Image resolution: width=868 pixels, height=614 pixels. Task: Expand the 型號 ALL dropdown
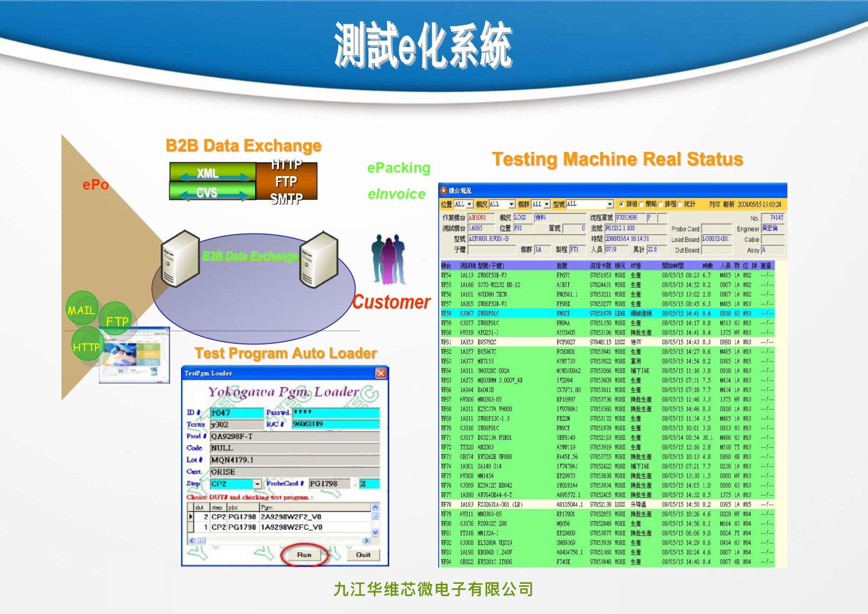tap(610, 204)
